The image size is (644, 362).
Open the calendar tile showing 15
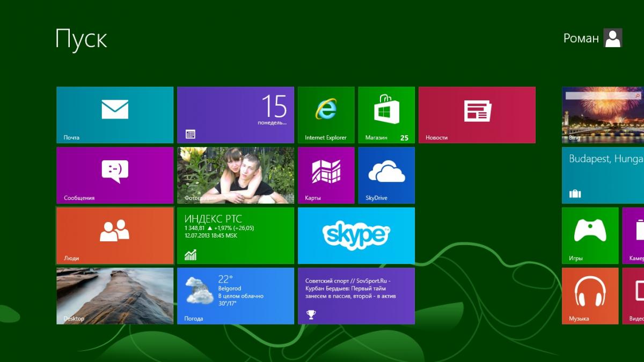(x=236, y=115)
